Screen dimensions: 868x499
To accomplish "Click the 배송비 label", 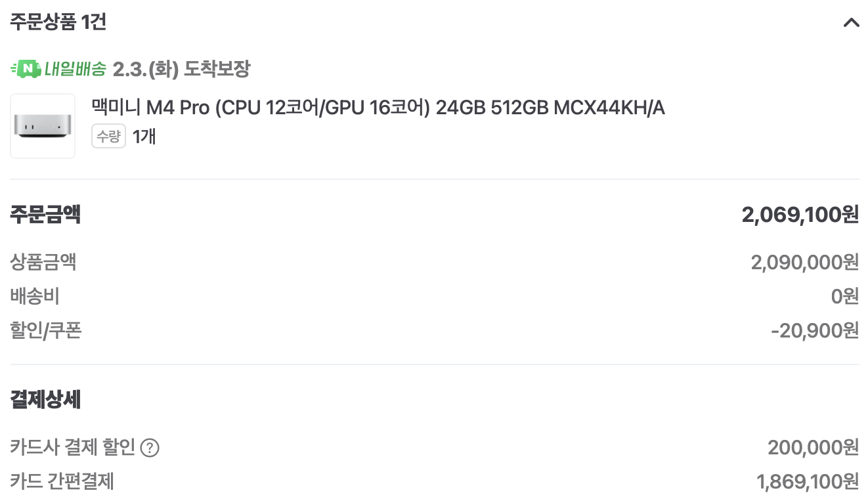I will (35, 297).
